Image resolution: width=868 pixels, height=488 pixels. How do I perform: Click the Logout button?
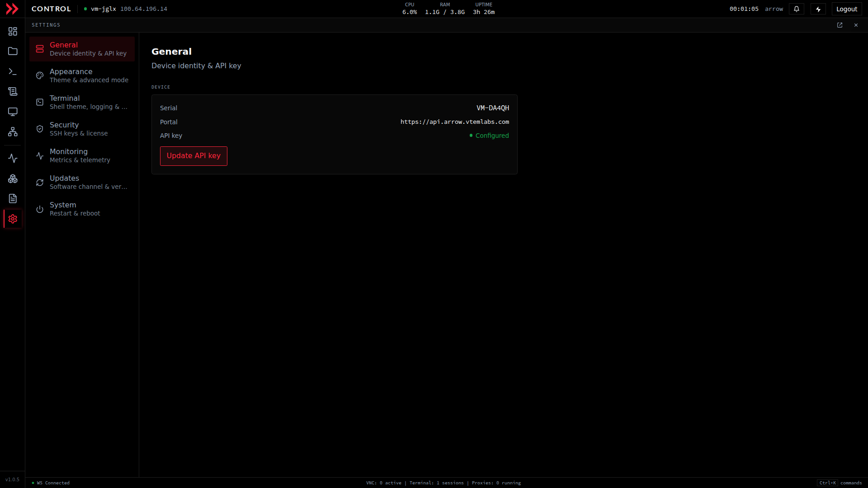click(x=847, y=9)
